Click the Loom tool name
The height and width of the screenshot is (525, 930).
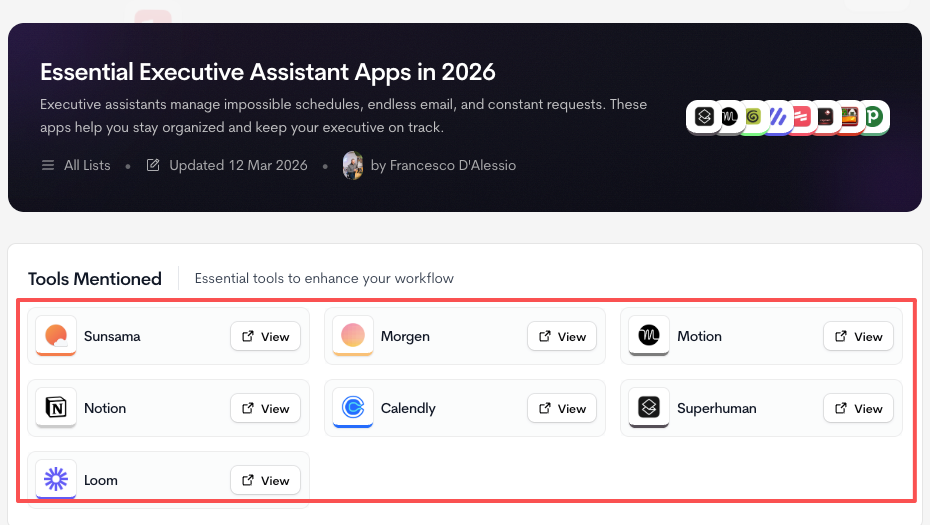point(101,480)
